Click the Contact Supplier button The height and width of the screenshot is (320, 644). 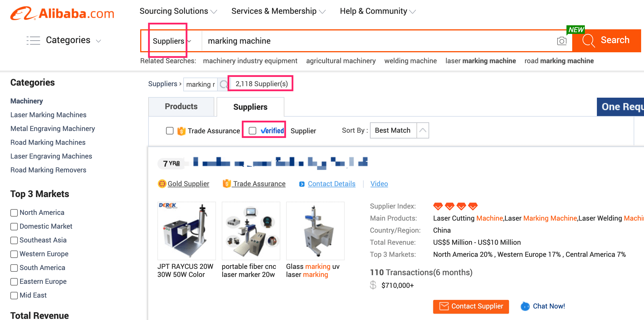point(471,306)
